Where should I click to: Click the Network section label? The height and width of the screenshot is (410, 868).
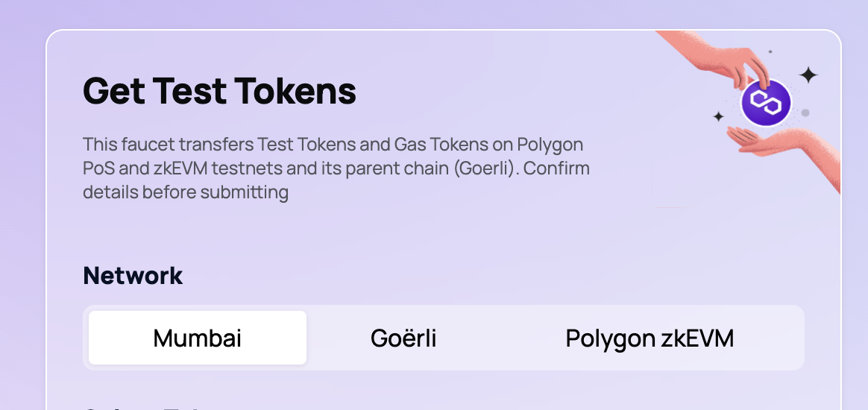133,276
